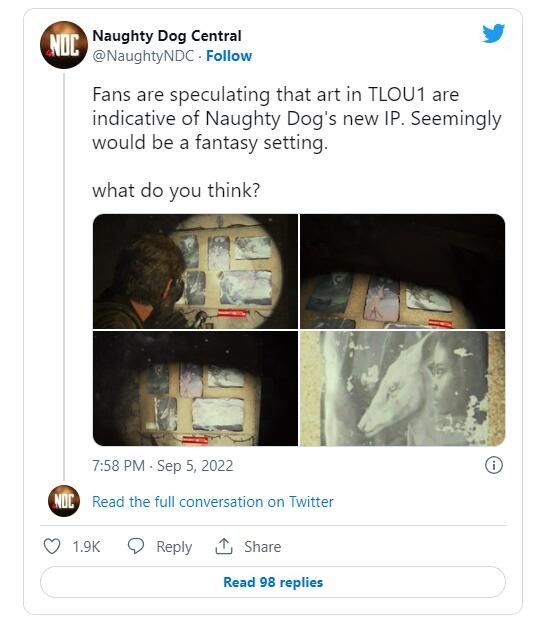Screen dimensions: 546x622
Task: Click the Reply label
Action: pos(174,547)
